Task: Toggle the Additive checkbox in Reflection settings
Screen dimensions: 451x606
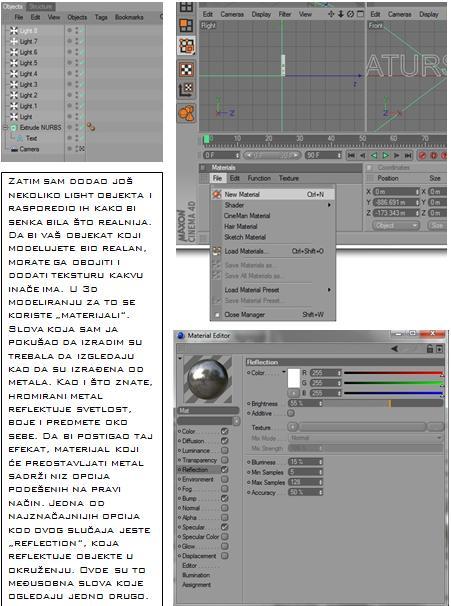Action: click(291, 413)
